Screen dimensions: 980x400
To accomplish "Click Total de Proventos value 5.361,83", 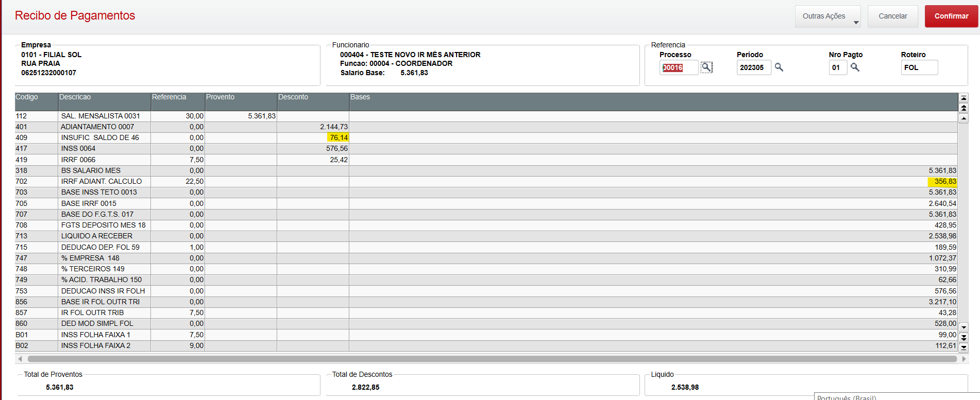I will coord(60,387).
